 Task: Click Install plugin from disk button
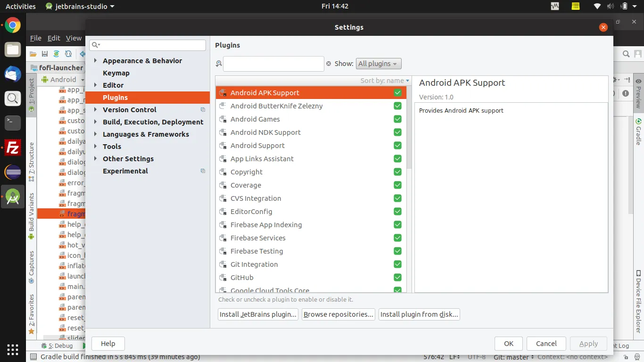pyautogui.click(x=419, y=314)
